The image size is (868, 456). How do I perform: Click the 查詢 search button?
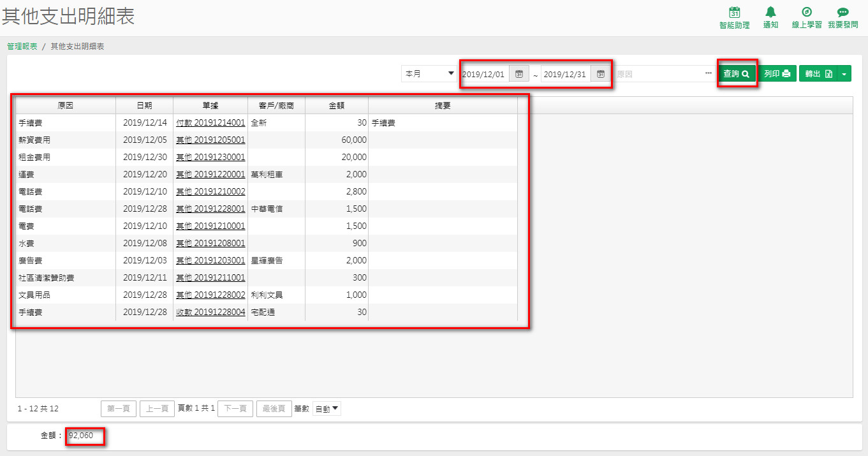[x=737, y=73]
